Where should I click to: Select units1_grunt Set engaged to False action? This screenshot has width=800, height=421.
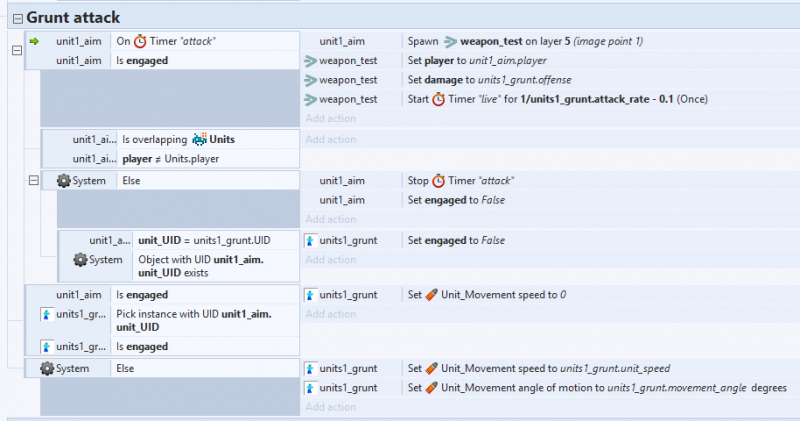click(456, 240)
